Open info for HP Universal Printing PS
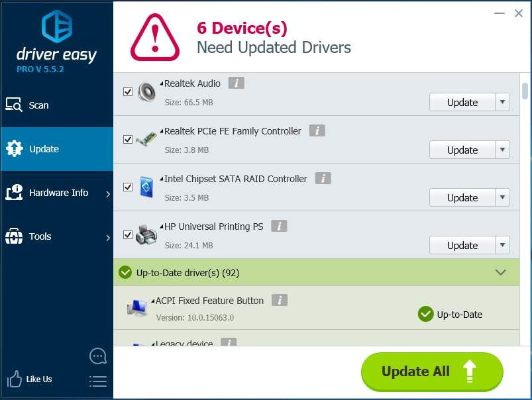 tap(279, 226)
